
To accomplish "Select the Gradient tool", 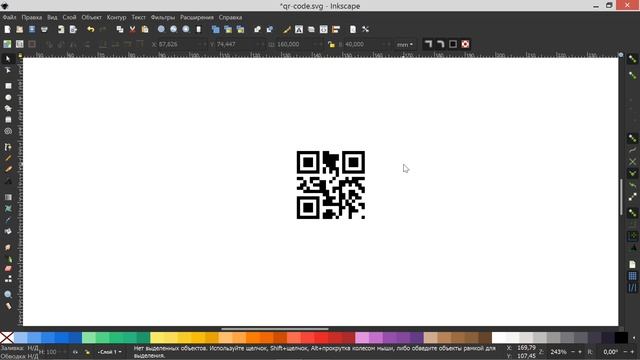I will pos(8,197).
